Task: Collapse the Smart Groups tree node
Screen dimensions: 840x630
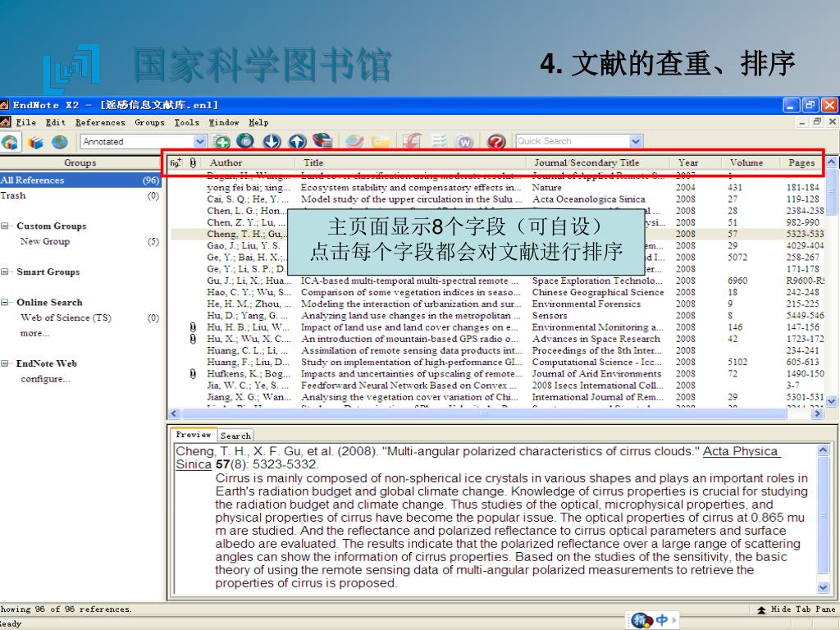Action: pyautogui.click(x=5, y=272)
